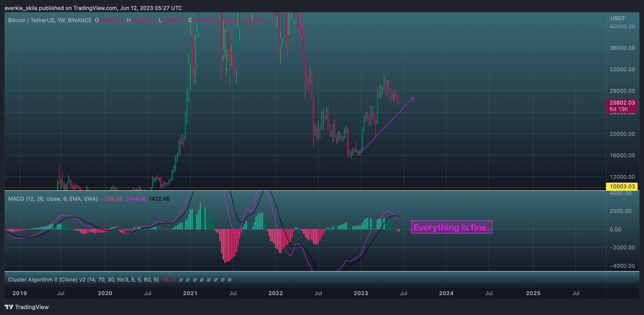
Task: Click the 'Everything is fine.' text annotation
Action: click(452, 227)
